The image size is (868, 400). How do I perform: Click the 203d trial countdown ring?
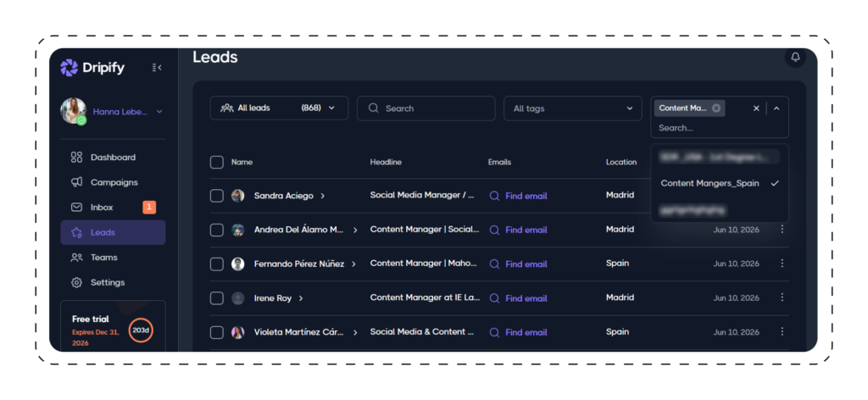141,331
